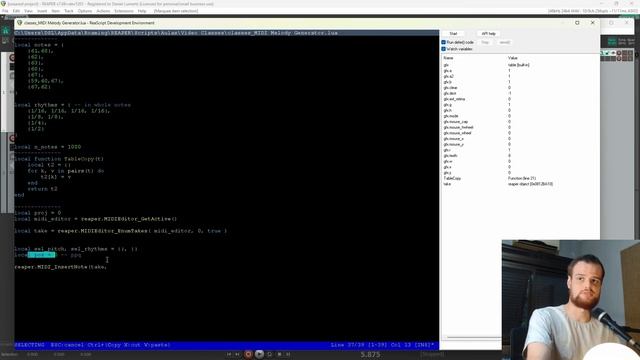
Task: Click the reaper.MIDI_InsertNote(take, line
Action: click(60, 267)
